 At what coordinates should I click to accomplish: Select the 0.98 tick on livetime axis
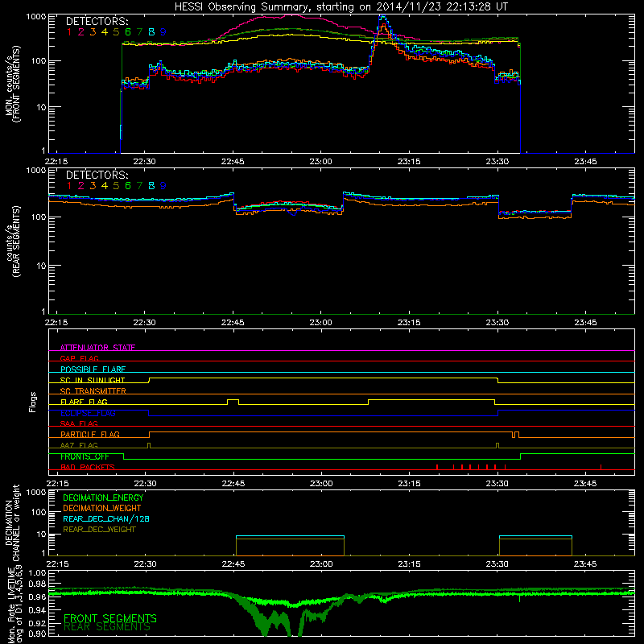pyautogui.click(x=37, y=584)
